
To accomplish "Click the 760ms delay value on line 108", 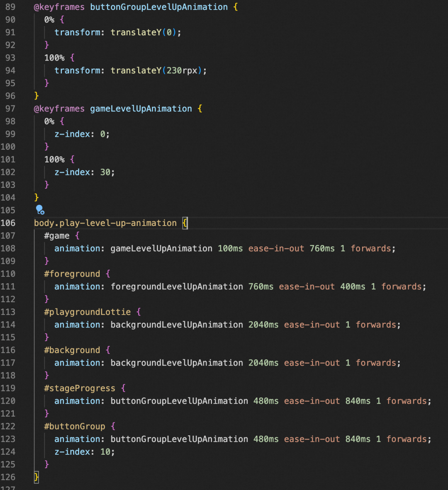I will click(x=322, y=248).
